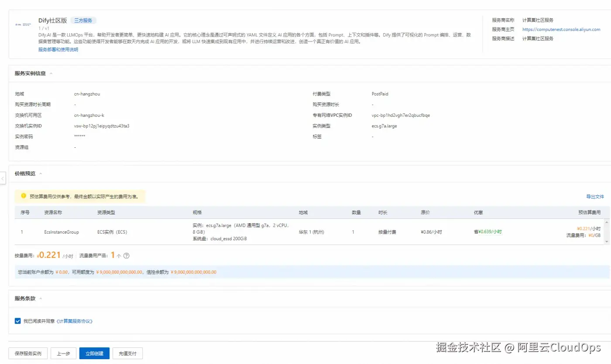Click the large ¥0.221 hourly fee

pos(49,255)
